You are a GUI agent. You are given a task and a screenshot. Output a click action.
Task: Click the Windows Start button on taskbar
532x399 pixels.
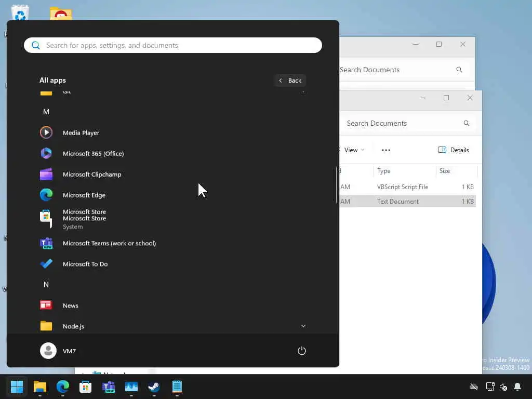click(x=17, y=387)
